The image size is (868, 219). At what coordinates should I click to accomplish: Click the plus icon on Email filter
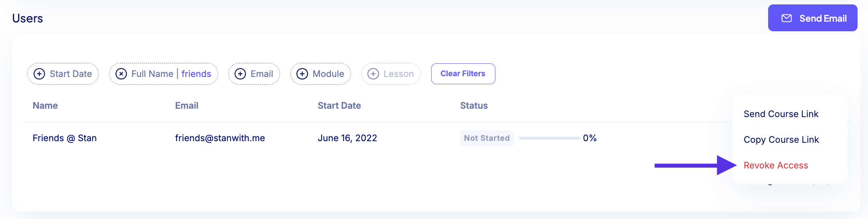point(240,74)
